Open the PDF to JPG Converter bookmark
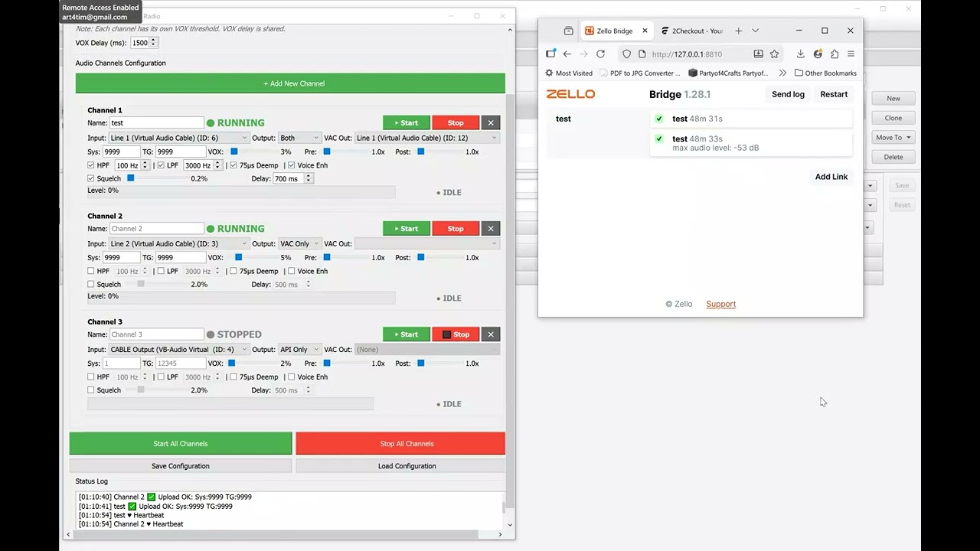This screenshot has width=980, height=551. pyautogui.click(x=639, y=73)
